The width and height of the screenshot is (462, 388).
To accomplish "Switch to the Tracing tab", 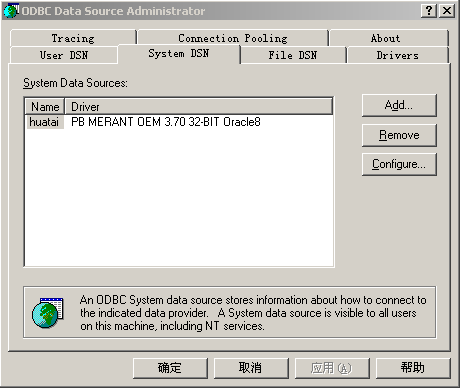I will point(73,38).
